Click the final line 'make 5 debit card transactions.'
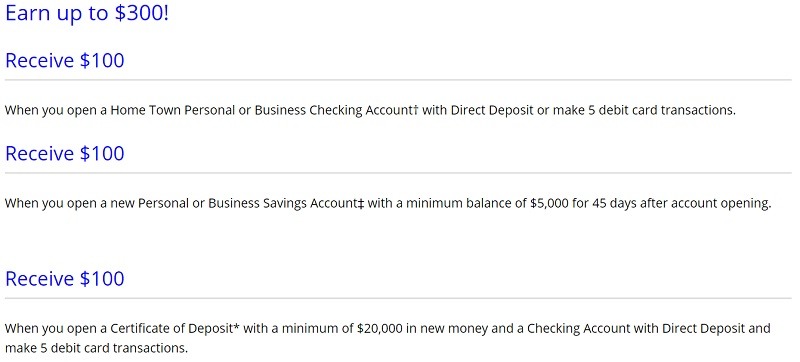The image size is (800, 362). [x=96, y=349]
